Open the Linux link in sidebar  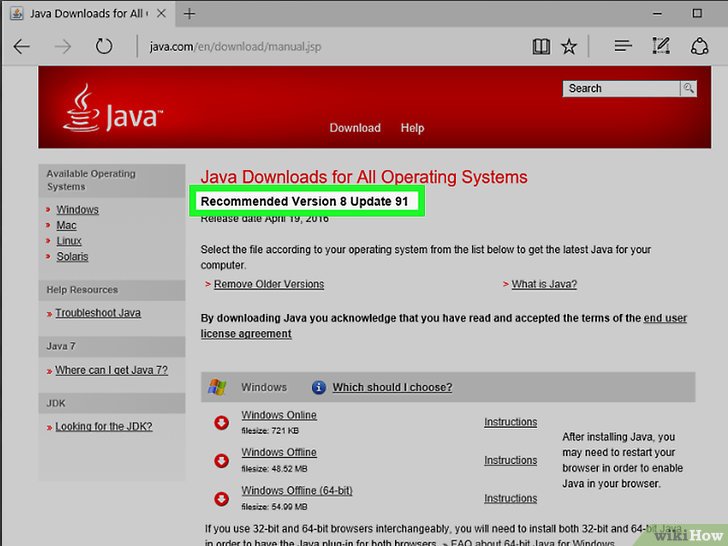click(x=69, y=240)
